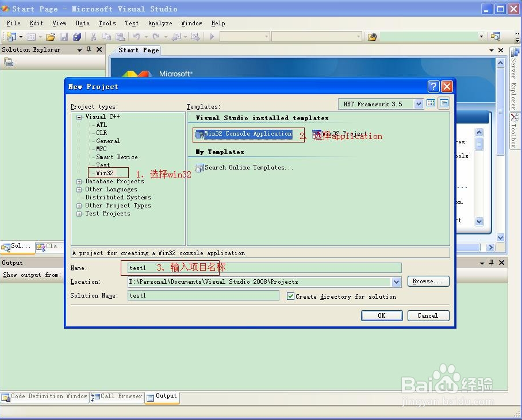Image resolution: width=522 pixels, height=420 pixels.
Task: Switch to the Start Page tab
Action: (x=139, y=50)
